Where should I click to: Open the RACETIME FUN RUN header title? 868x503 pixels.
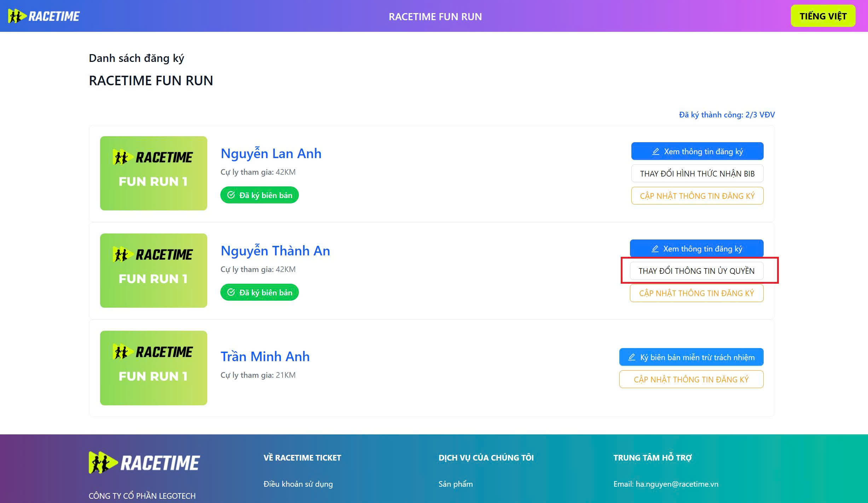435,17
